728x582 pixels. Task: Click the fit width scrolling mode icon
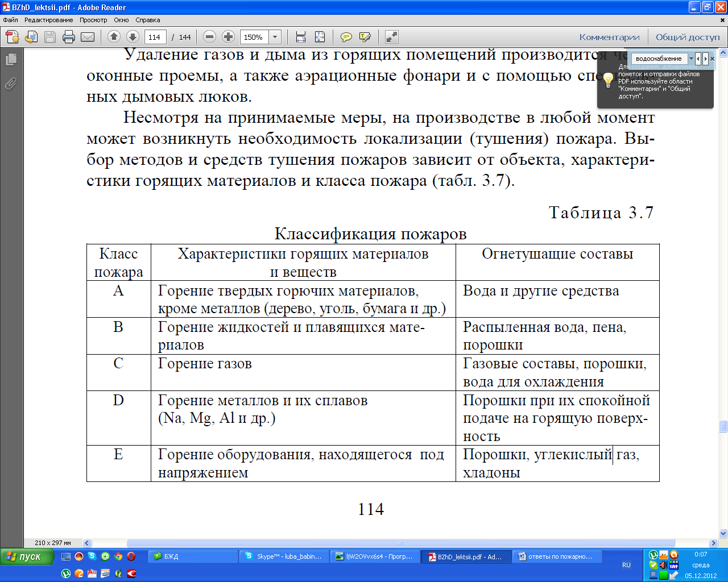click(301, 37)
